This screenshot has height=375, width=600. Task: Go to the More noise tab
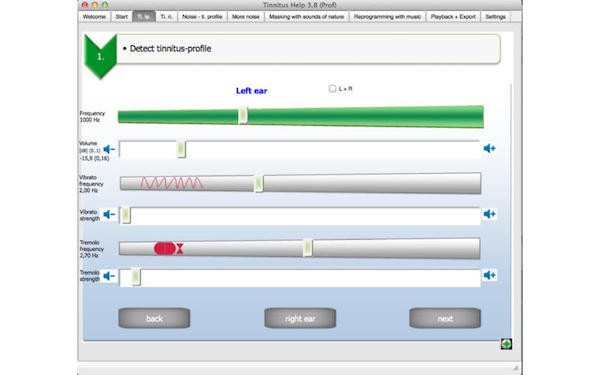(246, 17)
